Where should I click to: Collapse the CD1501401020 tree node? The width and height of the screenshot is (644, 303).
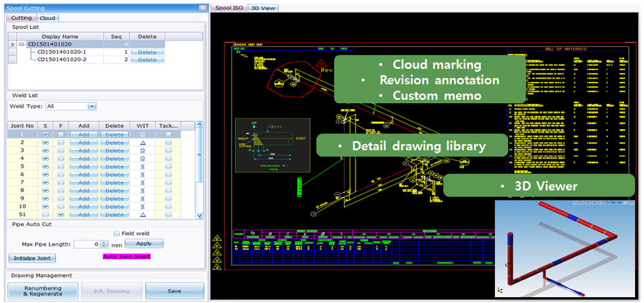tap(23, 44)
